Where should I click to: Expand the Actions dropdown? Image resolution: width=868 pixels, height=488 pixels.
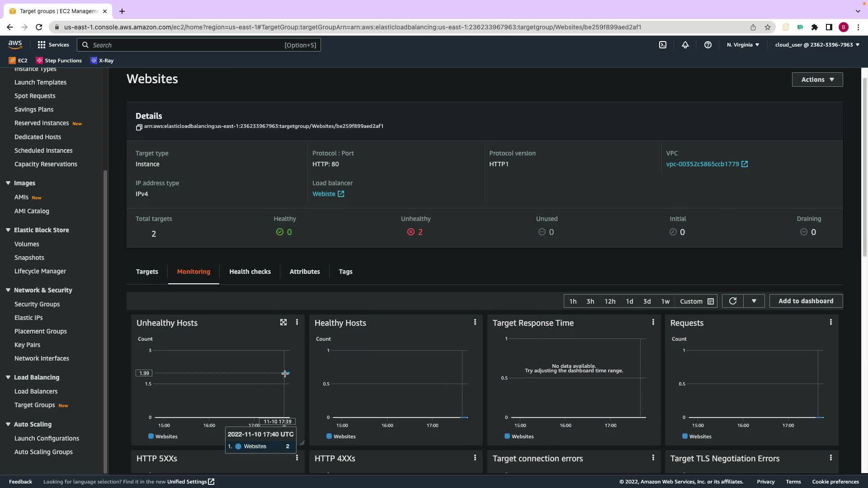[817, 80]
